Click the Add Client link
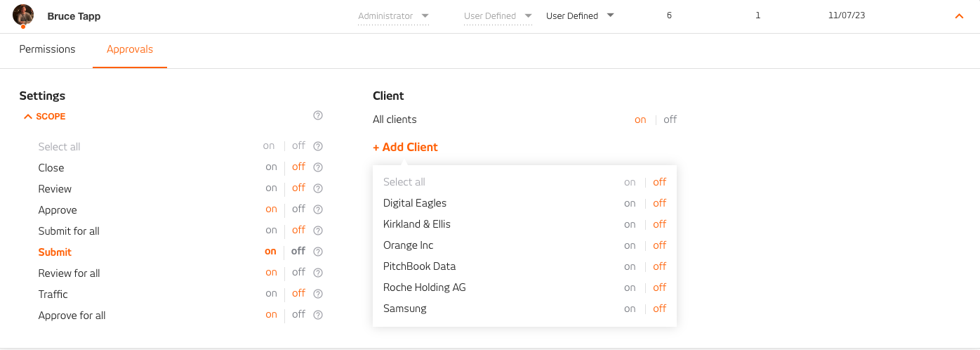The width and height of the screenshot is (980, 350). (x=405, y=147)
